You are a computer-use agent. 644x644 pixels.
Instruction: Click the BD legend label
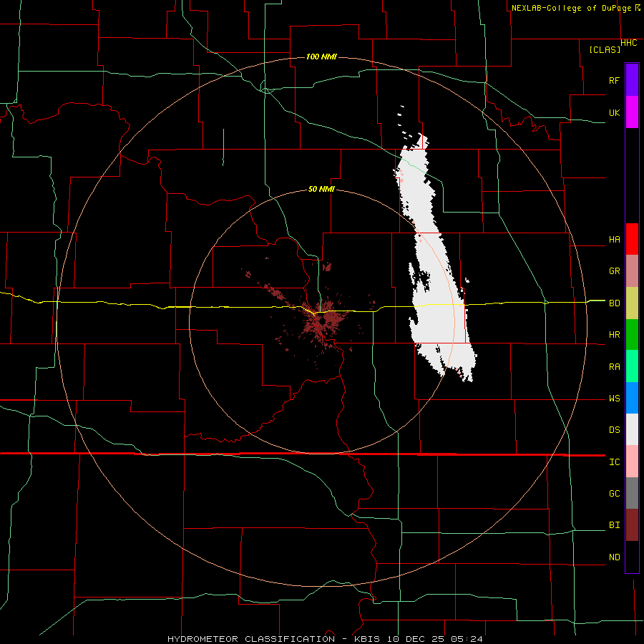click(614, 303)
